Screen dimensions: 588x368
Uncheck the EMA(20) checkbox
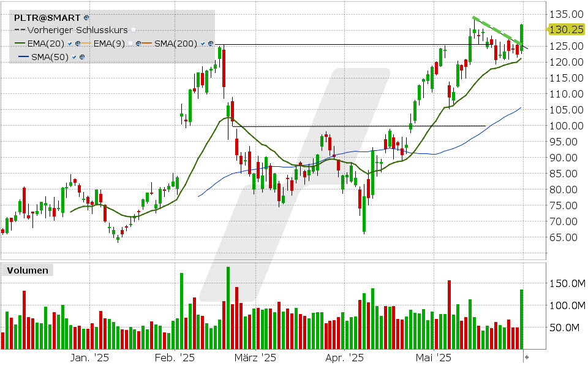coord(70,44)
